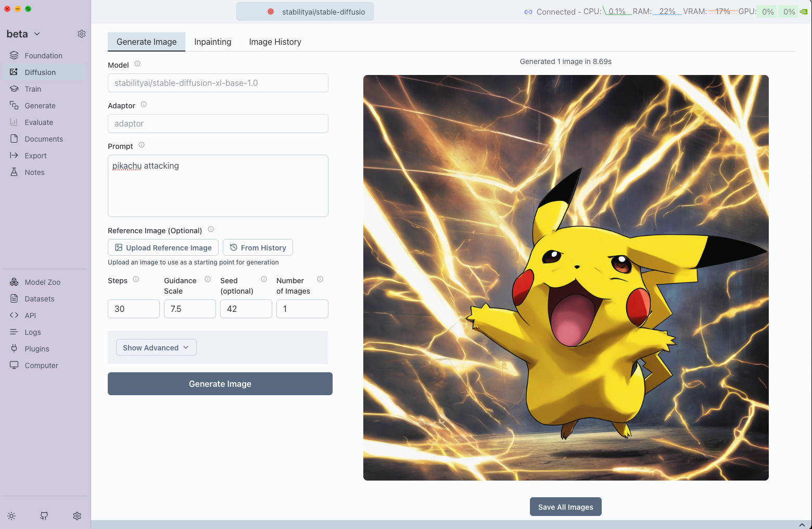Switch to the Image History tab

(x=275, y=42)
